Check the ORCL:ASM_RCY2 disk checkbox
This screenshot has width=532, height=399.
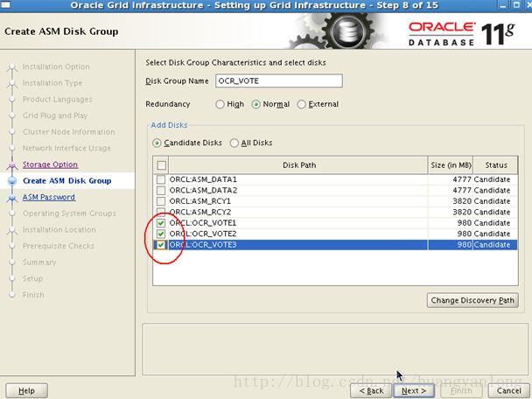[x=161, y=212]
